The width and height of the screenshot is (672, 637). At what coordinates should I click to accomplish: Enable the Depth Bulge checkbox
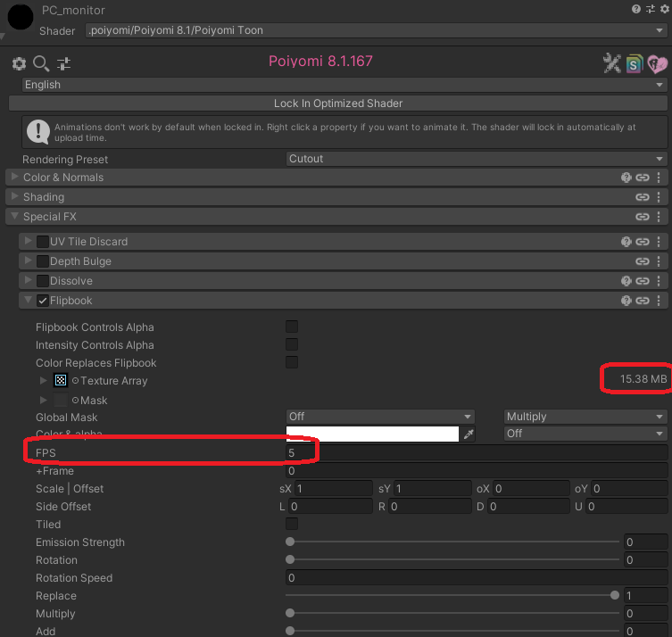43,261
